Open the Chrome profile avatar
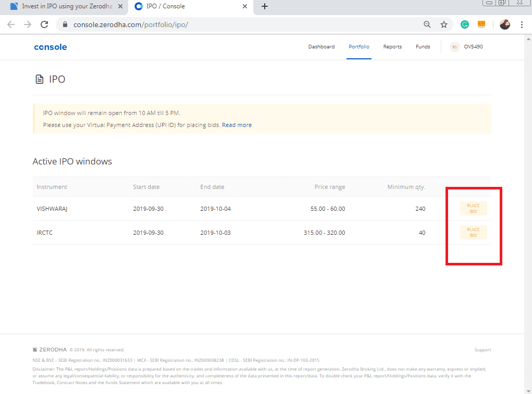 point(505,24)
